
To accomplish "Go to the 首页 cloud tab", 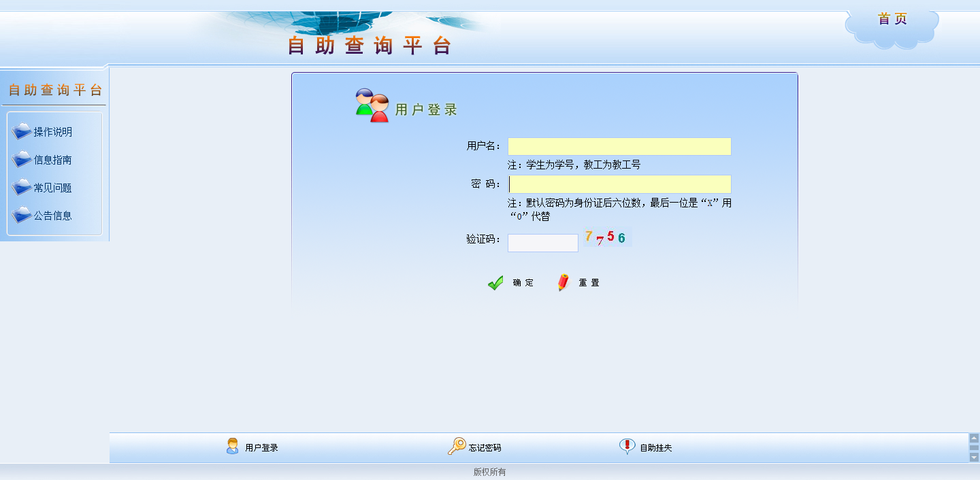I will (x=892, y=20).
